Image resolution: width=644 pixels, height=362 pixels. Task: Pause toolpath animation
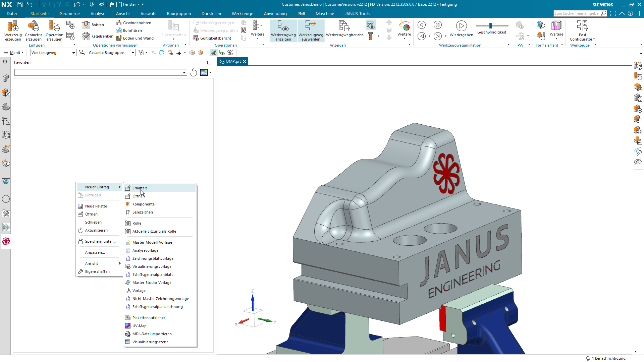(438, 25)
